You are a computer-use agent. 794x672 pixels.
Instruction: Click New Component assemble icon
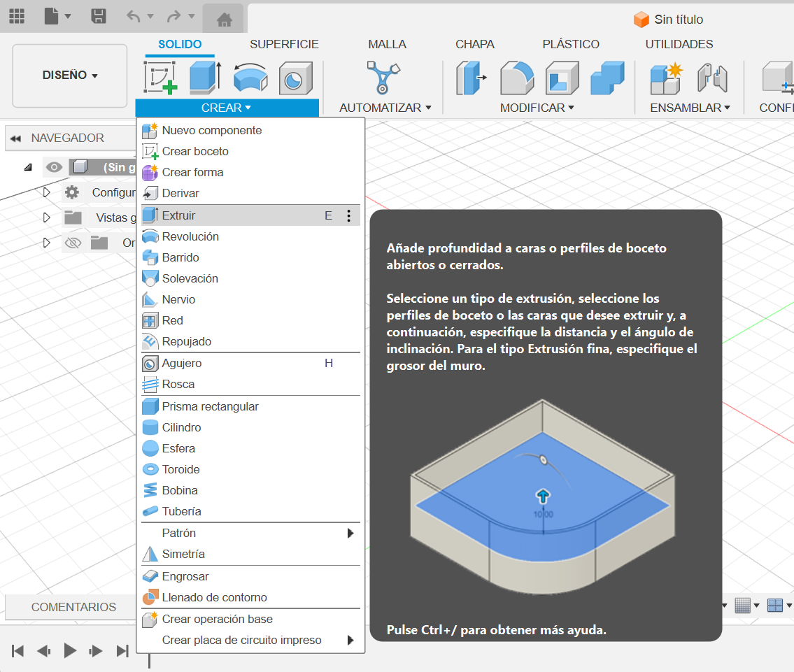pyautogui.click(x=667, y=78)
